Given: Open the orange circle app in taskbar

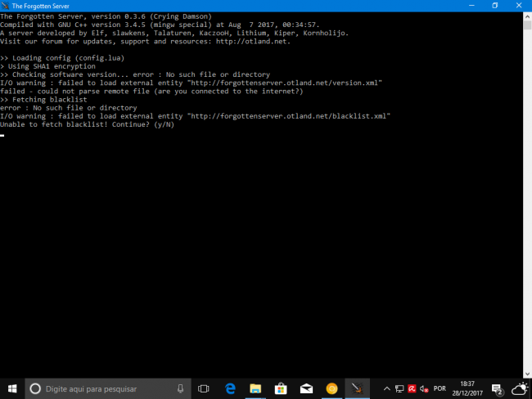Looking at the screenshot, I should coord(331,389).
